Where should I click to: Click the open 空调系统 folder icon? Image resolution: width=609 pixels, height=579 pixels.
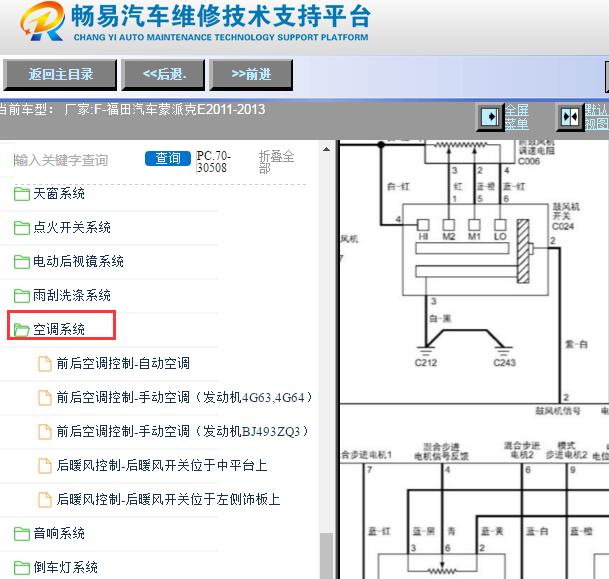pyautogui.click(x=21, y=330)
